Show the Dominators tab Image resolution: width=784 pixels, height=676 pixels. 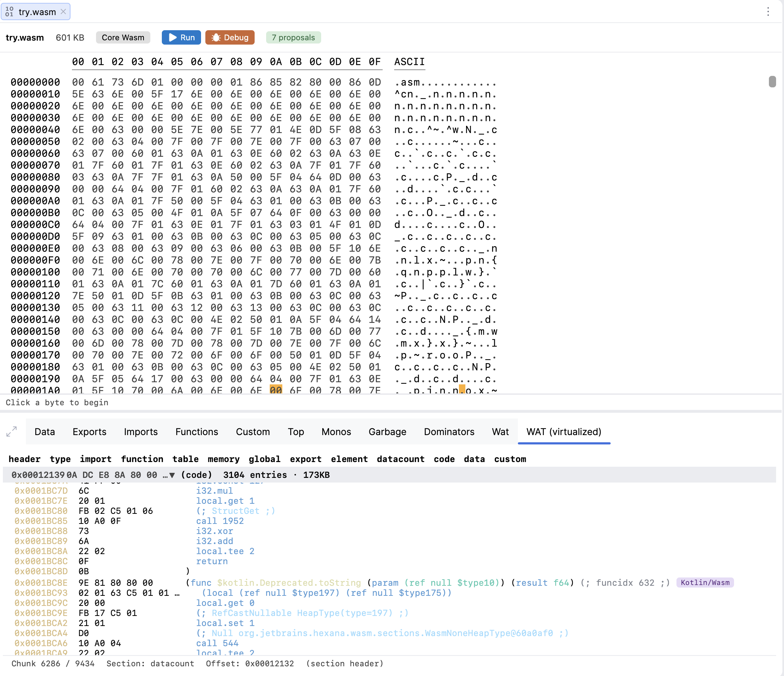click(x=449, y=431)
